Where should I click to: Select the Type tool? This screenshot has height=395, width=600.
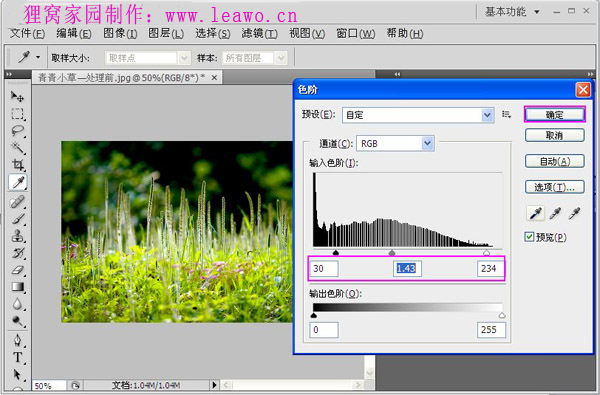tap(17, 357)
